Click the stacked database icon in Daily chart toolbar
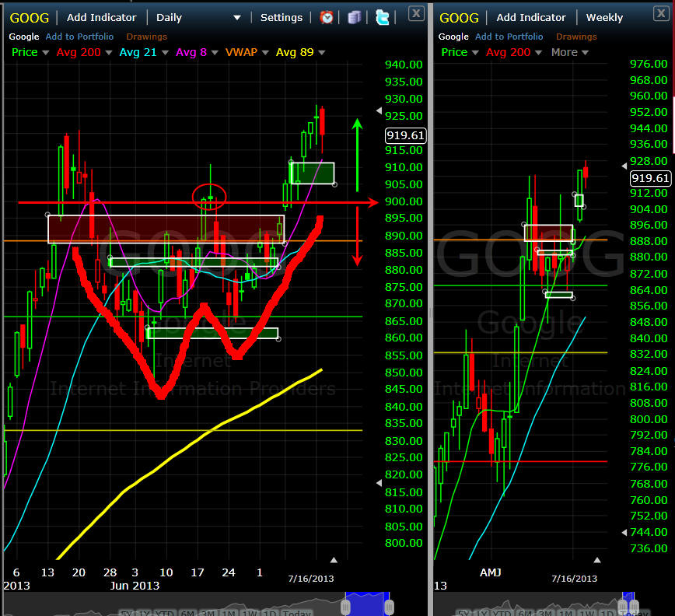Viewport: 675px width, 616px height. click(354, 17)
